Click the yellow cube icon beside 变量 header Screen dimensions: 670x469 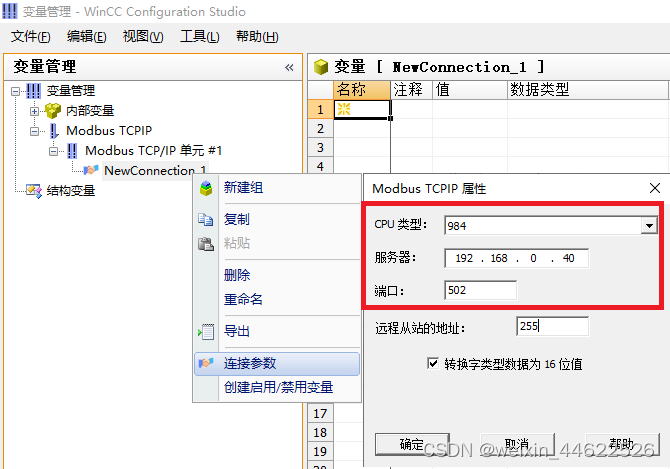coord(320,67)
